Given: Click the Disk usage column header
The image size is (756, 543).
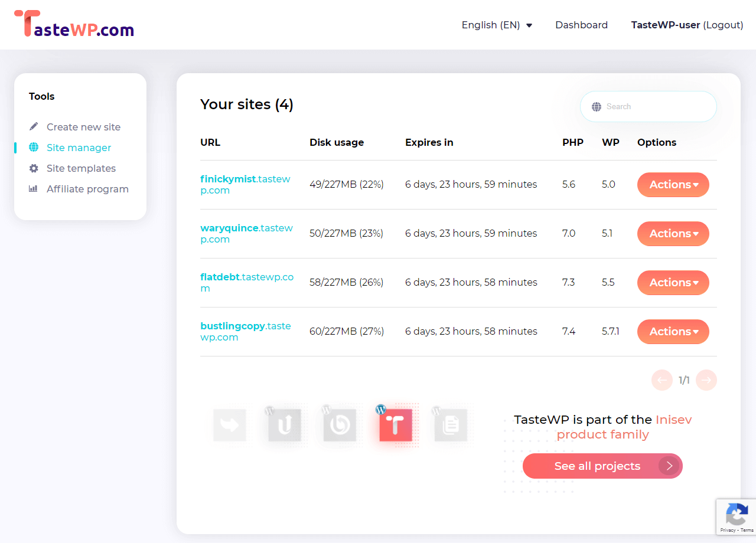Looking at the screenshot, I should point(337,142).
